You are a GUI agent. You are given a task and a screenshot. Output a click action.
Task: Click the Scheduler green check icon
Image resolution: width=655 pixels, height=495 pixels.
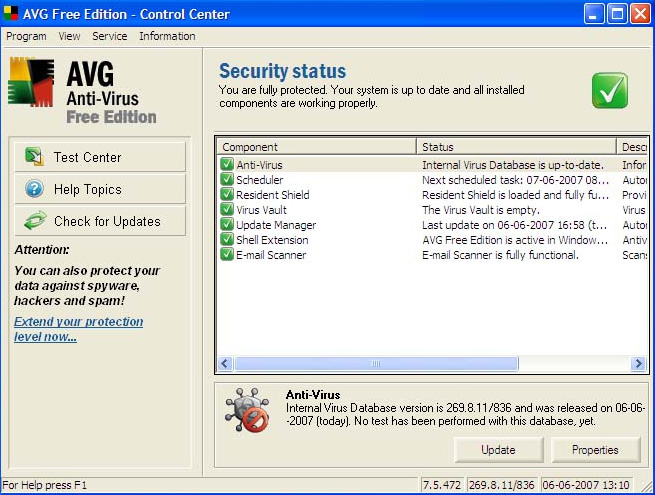pos(227,179)
